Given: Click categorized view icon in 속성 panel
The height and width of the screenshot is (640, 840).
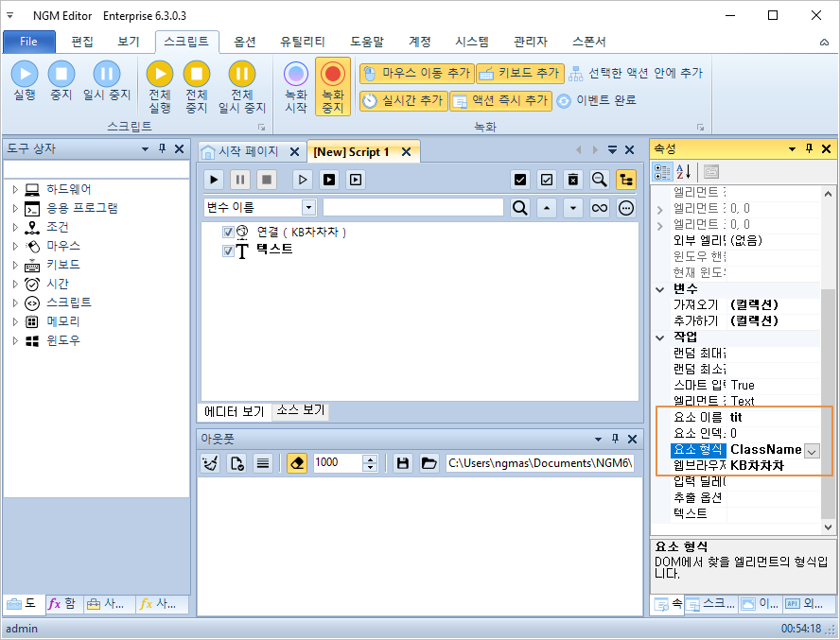Looking at the screenshot, I should point(662,172).
